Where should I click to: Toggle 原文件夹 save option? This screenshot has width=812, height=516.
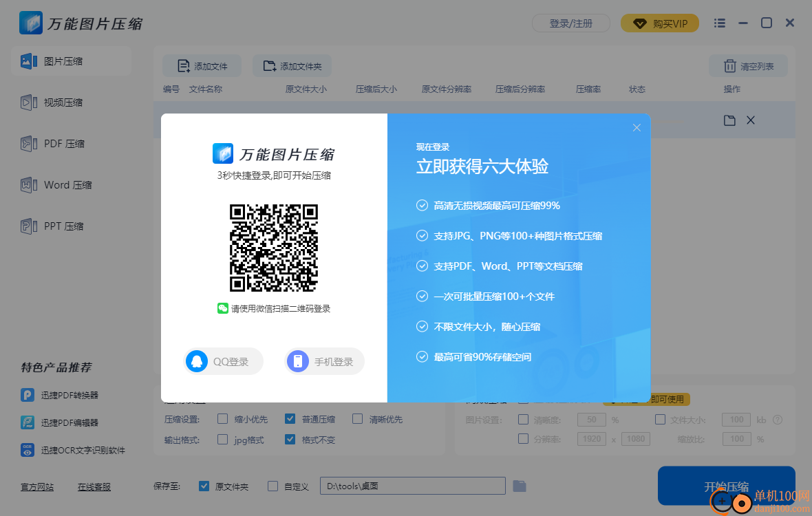(x=204, y=486)
